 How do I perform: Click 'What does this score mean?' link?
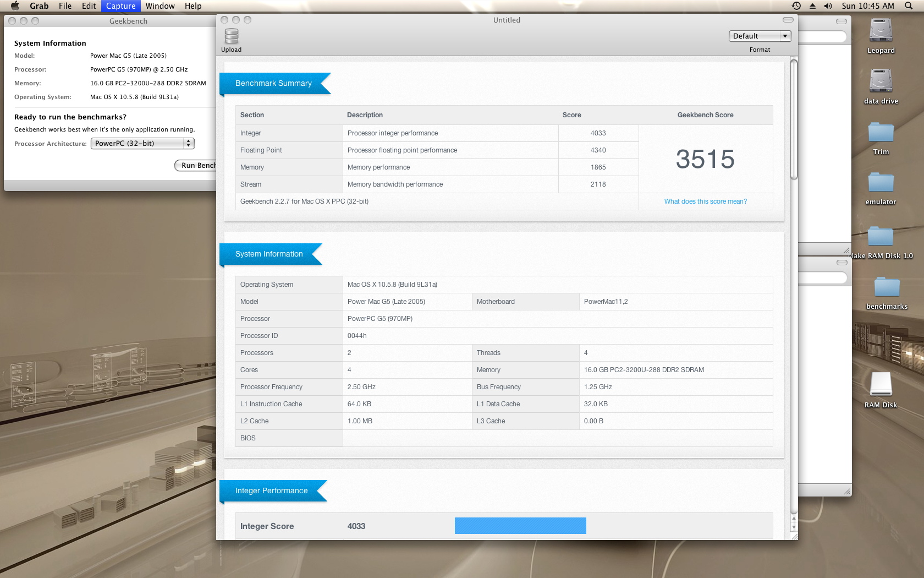point(706,201)
